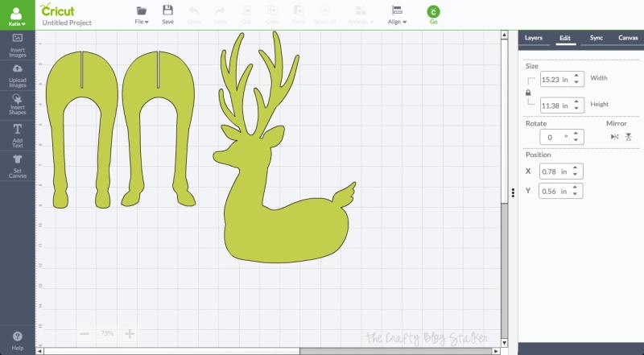Expand the Align dropdown
The image size is (644, 355).
[x=397, y=14]
